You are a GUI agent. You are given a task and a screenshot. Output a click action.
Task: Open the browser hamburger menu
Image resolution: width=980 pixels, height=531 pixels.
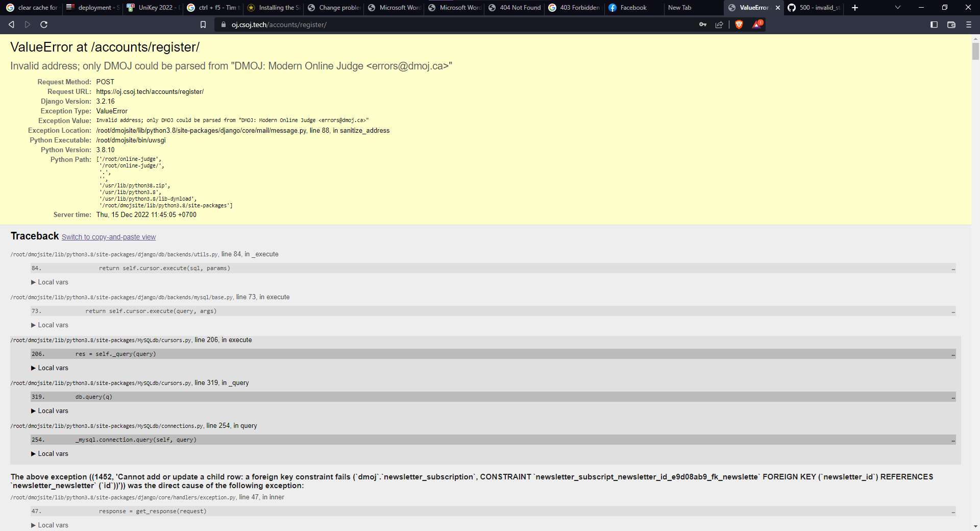(x=968, y=24)
